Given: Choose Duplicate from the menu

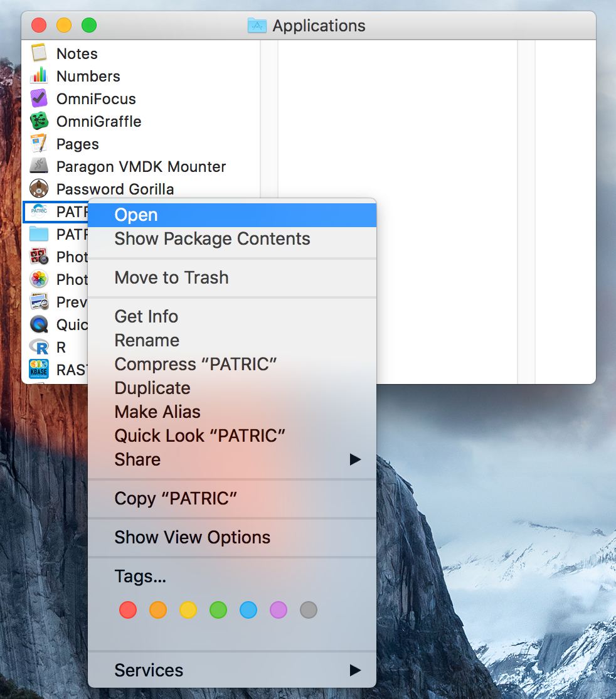Looking at the screenshot, I should (x=231, y=388).
